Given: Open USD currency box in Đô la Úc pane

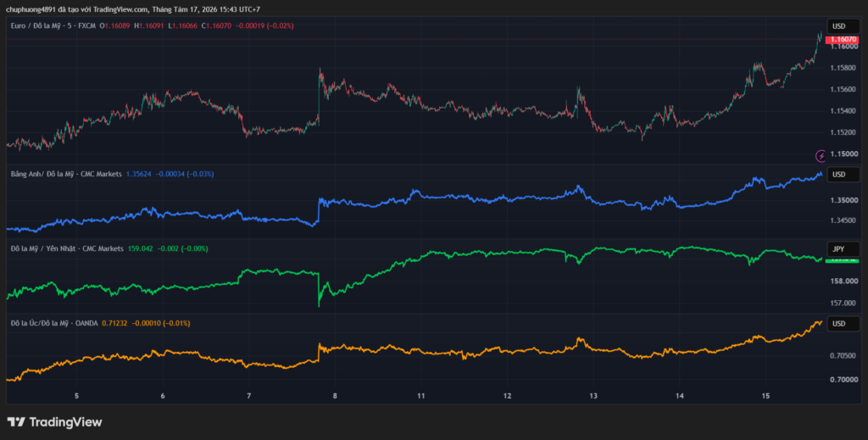Looking at the screenshot, I should pyautogui.click(x=843, y=324).
